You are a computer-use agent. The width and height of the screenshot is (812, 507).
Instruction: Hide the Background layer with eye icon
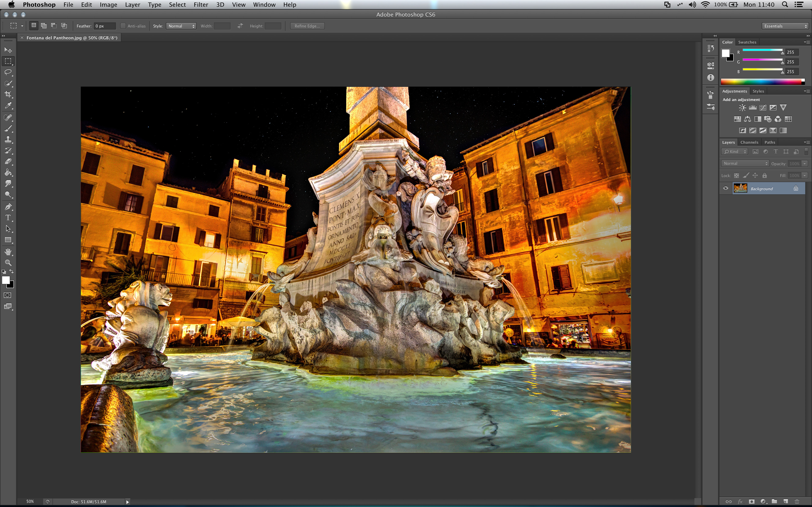coord(726,188)
